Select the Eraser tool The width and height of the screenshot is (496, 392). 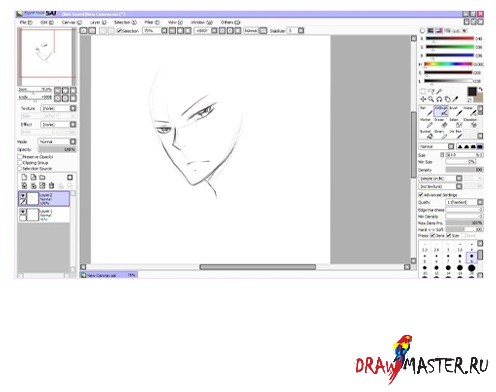(441, 123)
